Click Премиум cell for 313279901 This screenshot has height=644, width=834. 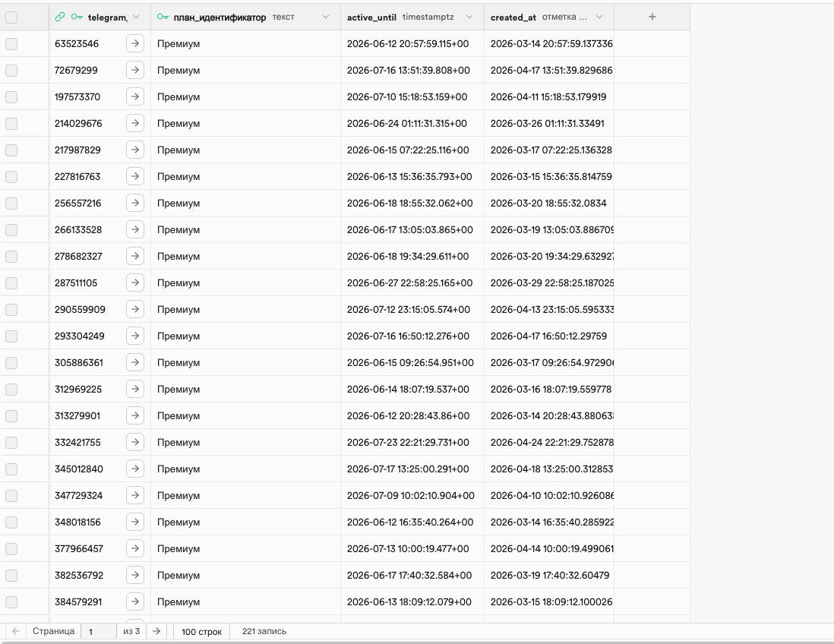point(246,416)
